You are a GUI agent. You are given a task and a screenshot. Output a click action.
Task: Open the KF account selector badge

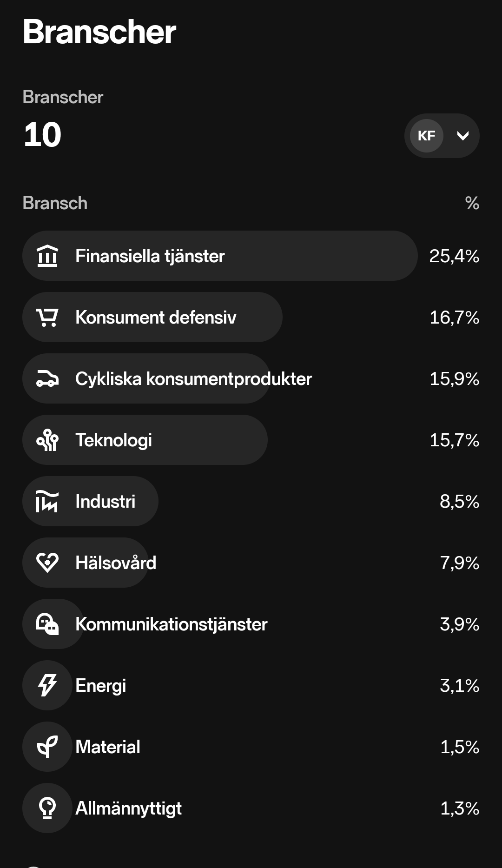[x=427, y=136]
